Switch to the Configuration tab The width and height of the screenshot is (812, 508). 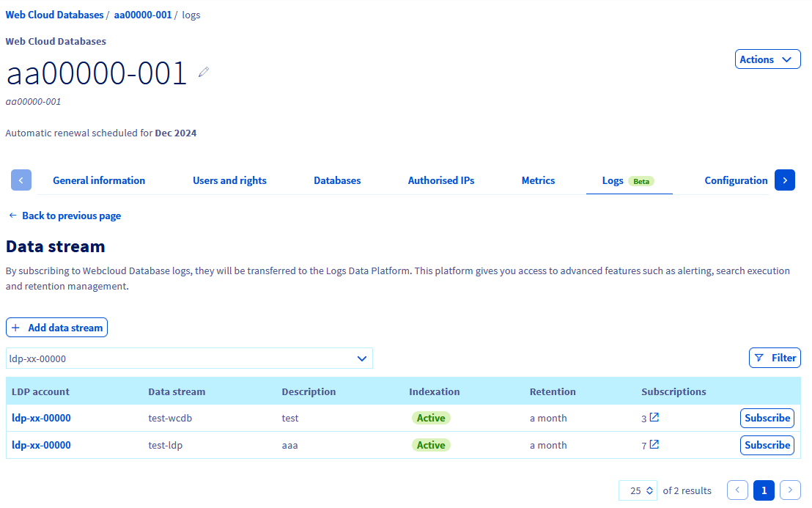[736, 180]
